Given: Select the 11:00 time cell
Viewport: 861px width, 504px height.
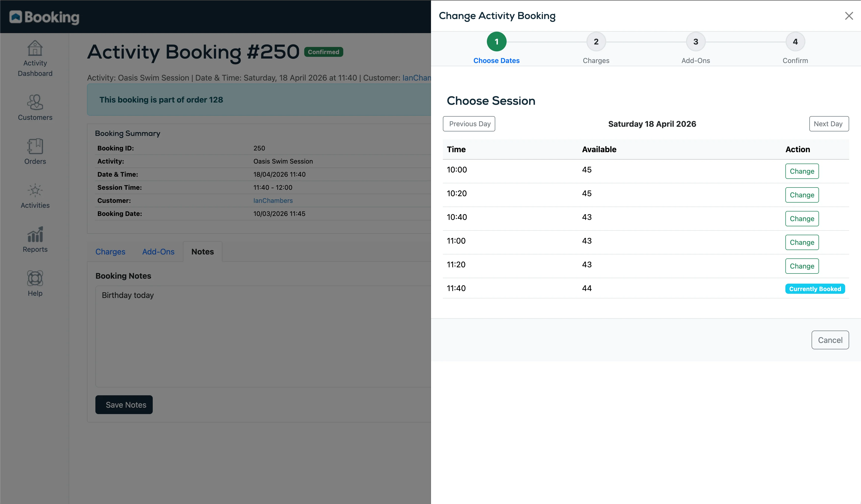Looking at the screenshot, I should (x=456, y=241).
